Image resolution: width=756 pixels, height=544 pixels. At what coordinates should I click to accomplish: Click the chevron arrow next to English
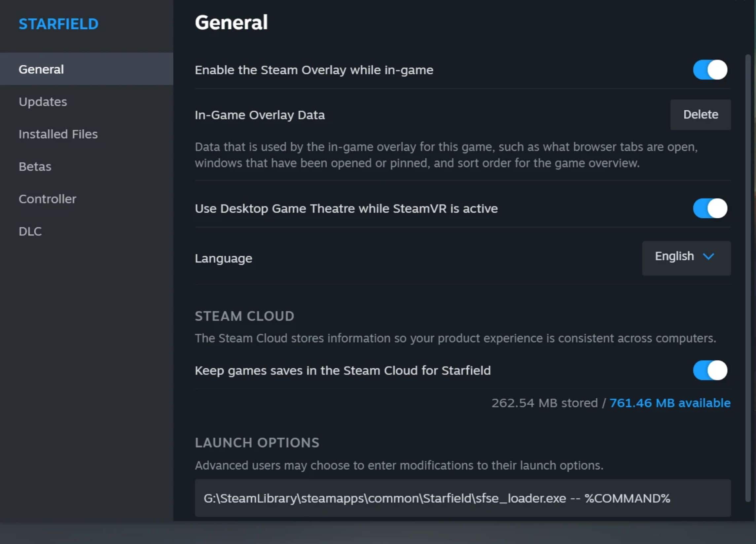click(x=708, y=256)
